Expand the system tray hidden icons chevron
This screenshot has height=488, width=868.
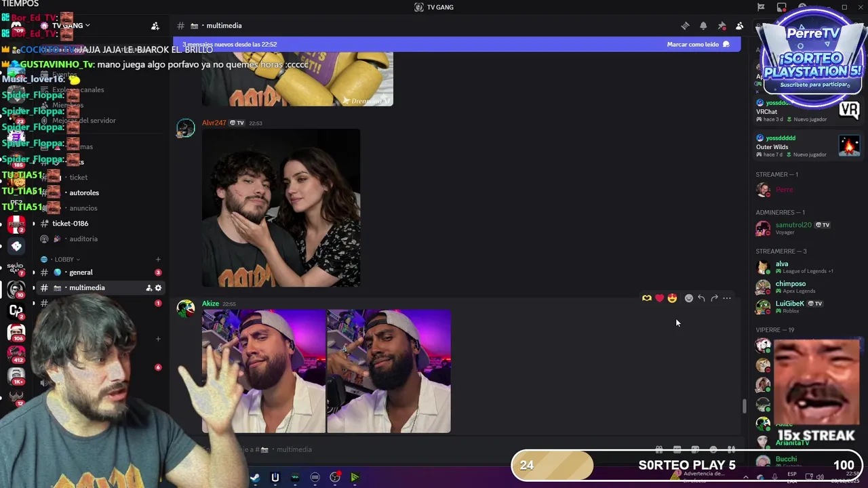745,477
